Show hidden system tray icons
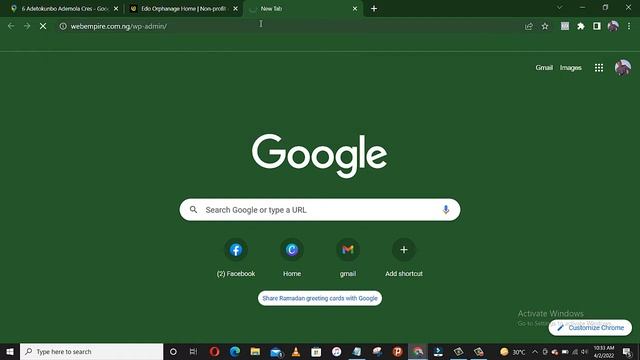This screenshot has width=640, height=360. click(x=535, y=351)
